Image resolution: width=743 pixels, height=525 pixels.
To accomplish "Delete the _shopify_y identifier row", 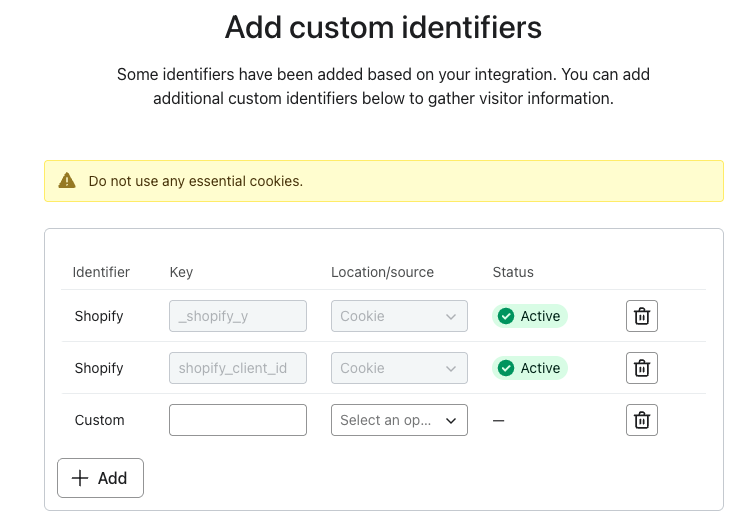I will point(642,316).
